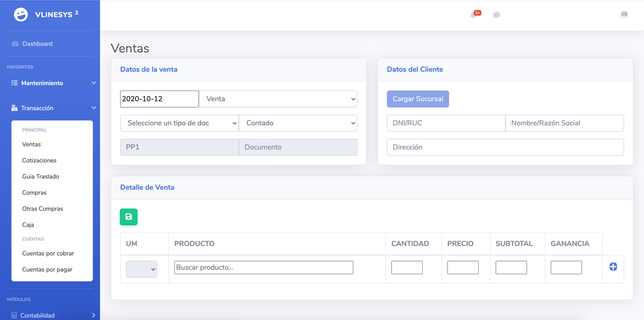644x320 pixels.
Task: Open the Venta operation type dropdown
Action: (x=278, y=99)
